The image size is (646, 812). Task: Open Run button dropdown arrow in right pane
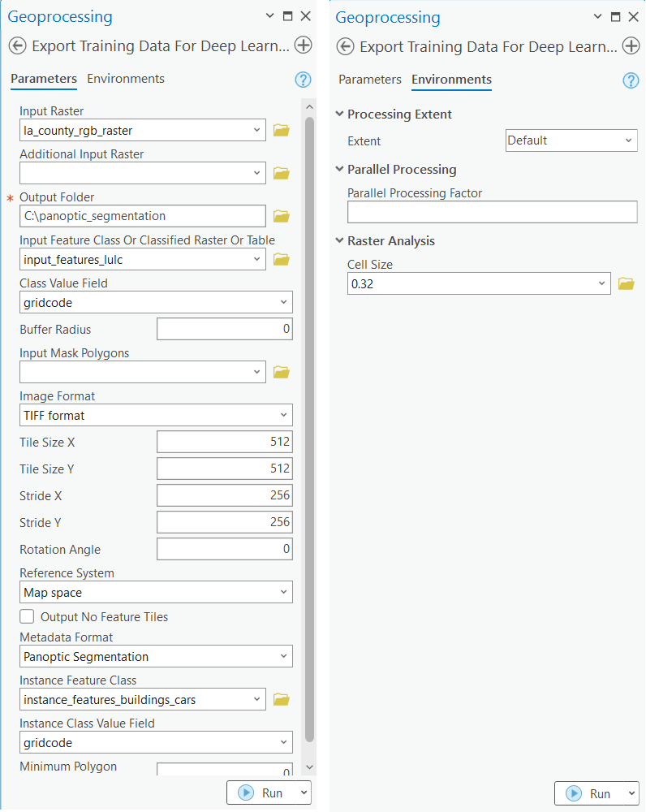tap(630, 793)
